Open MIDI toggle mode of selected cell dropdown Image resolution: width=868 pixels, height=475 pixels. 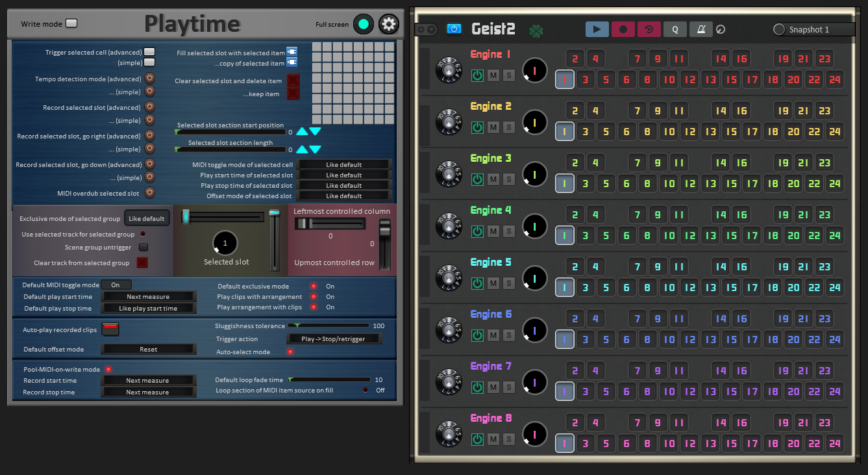pos(344,164)
